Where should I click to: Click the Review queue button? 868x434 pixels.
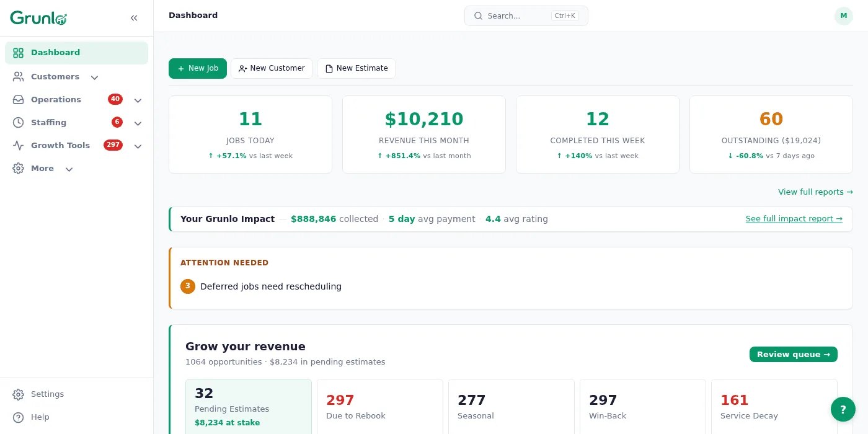794,354
